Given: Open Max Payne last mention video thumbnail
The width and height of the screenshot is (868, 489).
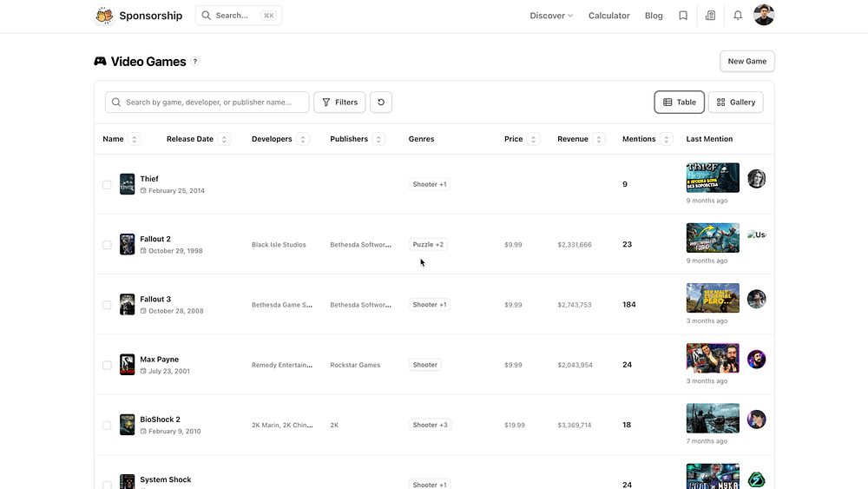Looking at the screenshot, I should (713, 359).
